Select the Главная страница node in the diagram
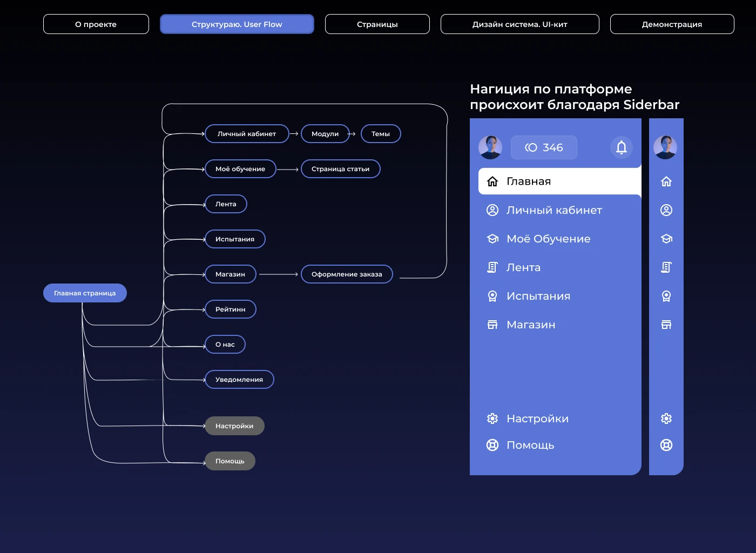Image resolution: width=756 pixels, height=553 pixels. tap(85, 293)
